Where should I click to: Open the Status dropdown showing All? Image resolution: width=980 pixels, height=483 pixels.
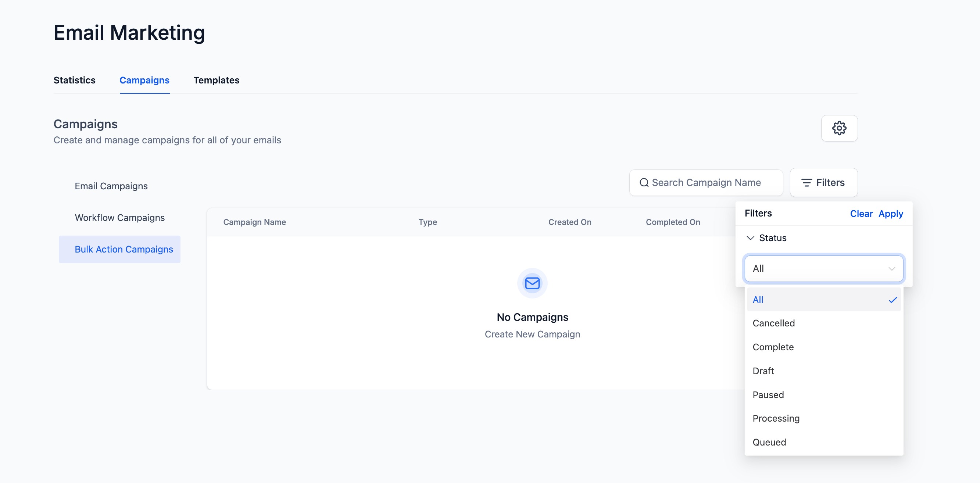click(823, 268)
